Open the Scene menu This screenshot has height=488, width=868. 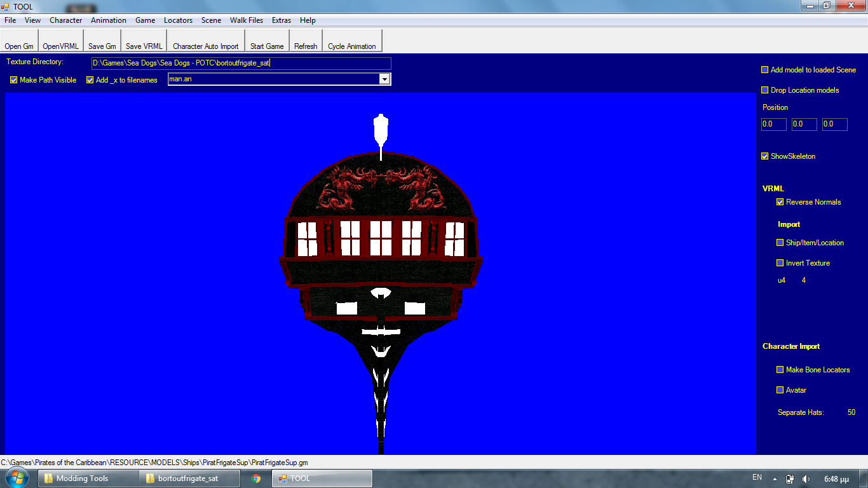[x=211, y=20]
